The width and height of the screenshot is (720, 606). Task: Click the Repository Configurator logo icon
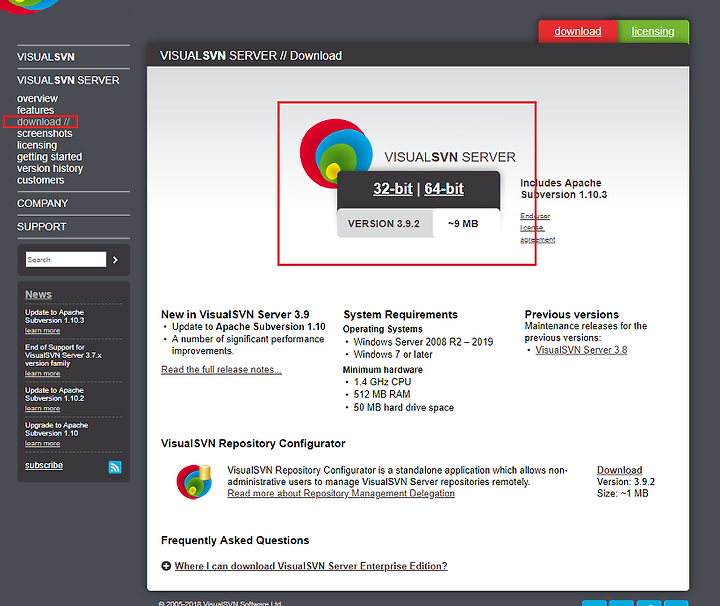point(194,482)
